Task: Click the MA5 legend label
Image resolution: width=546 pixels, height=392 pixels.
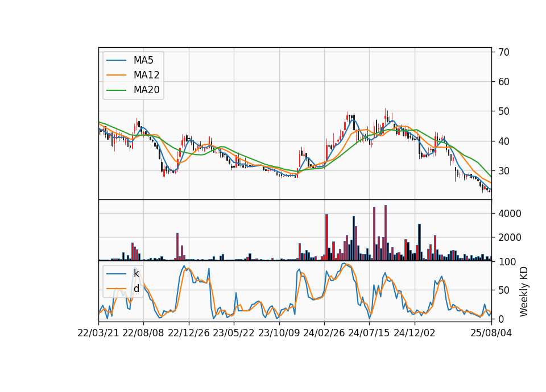Action: [x=143, y=60]
